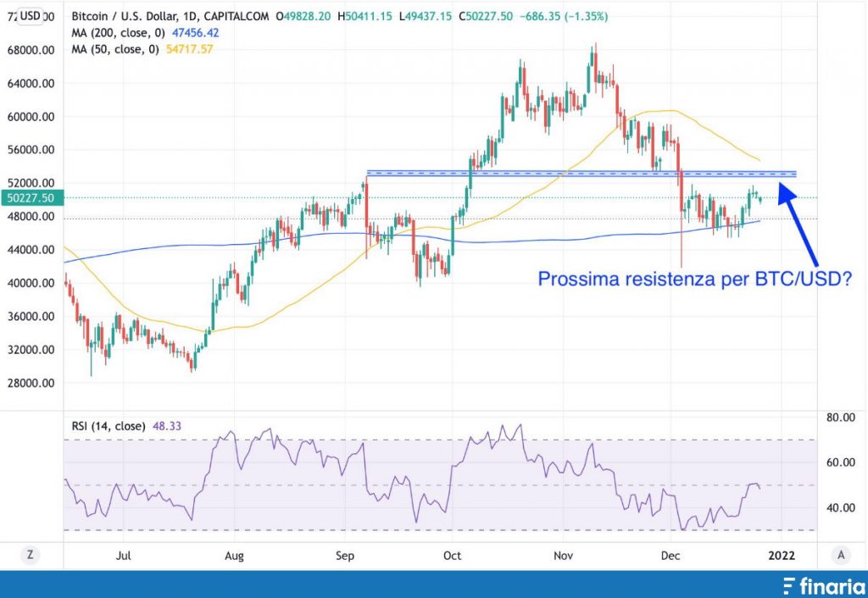Click the 48000.00 price axis label
868x598 pixels.
click(x=31, y=216)
